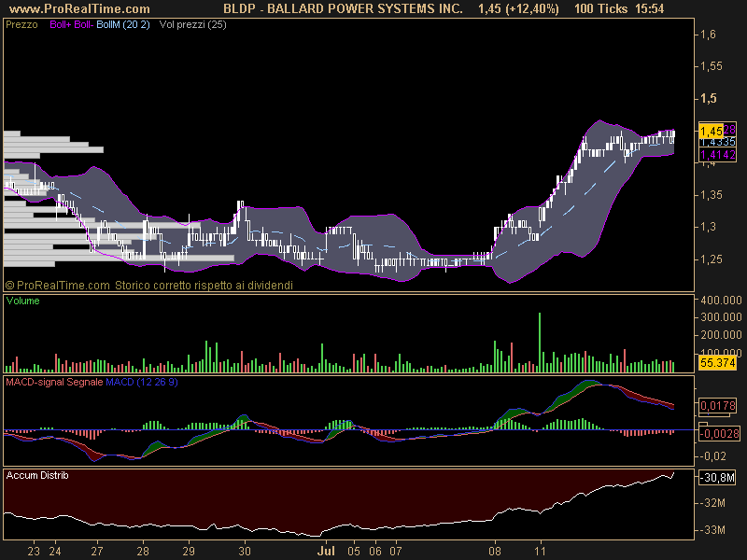
Task: Click date 06 on the time axis
Action: tap(375, 552)
